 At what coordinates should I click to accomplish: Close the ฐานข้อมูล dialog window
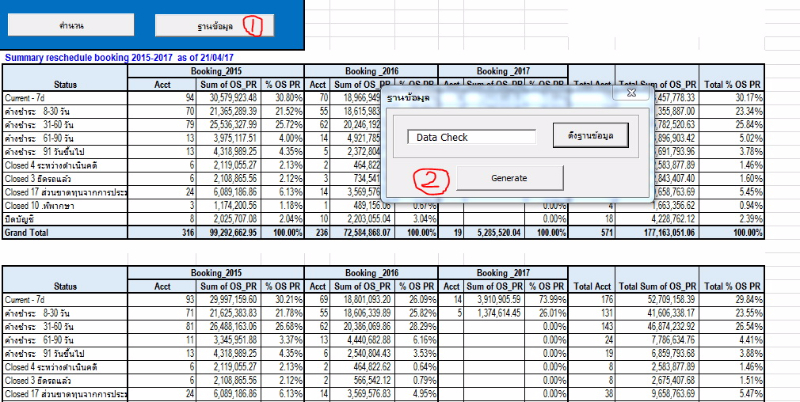tap(632, 92)
